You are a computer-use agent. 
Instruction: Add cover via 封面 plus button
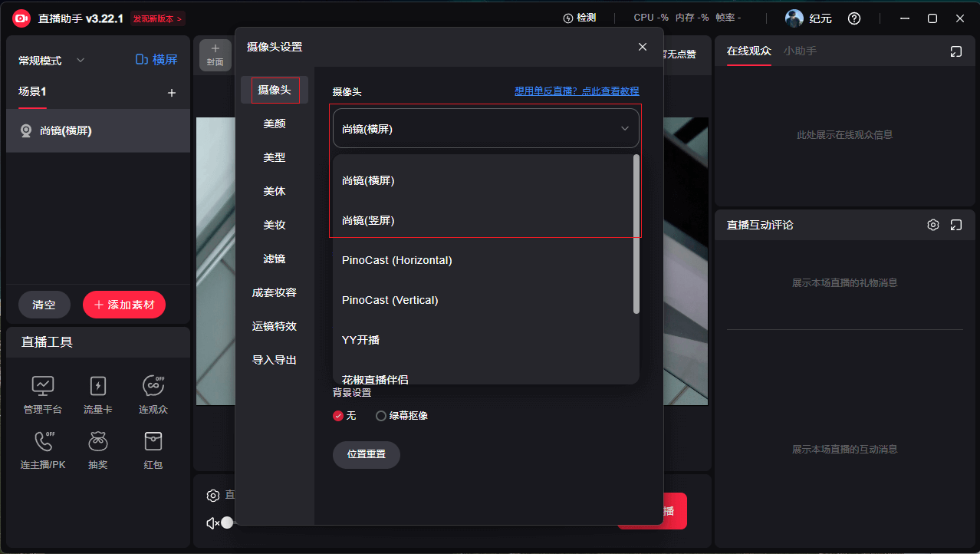coord(215,54)
